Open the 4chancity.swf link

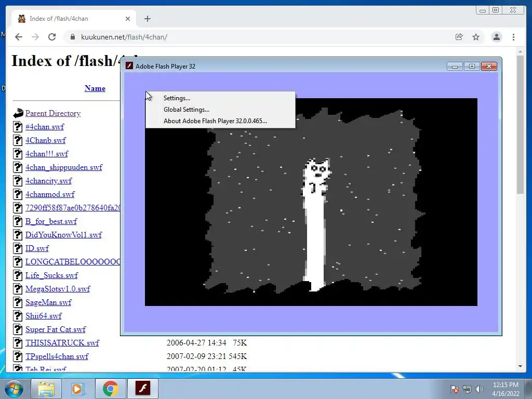click(x=48, y=181)
